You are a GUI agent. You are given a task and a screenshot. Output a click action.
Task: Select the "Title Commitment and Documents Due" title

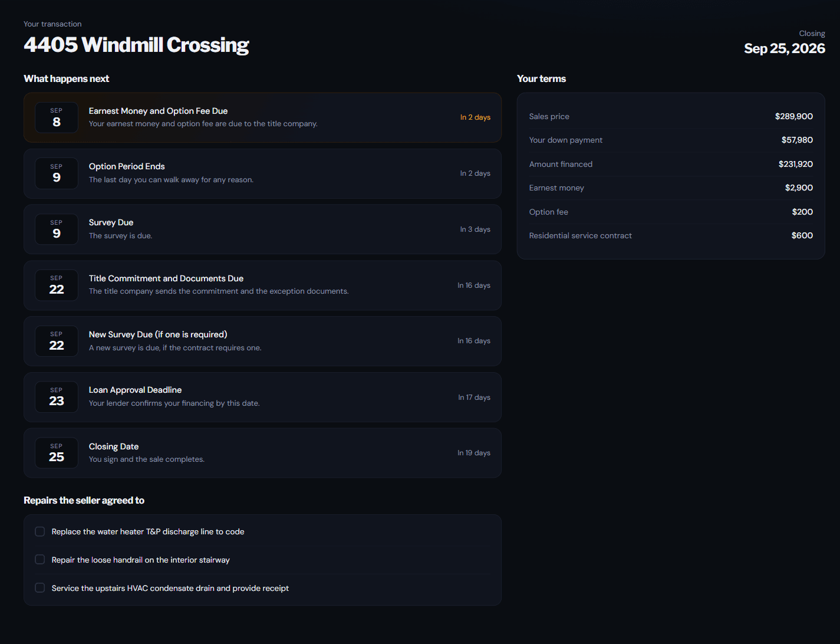[166, 278]
